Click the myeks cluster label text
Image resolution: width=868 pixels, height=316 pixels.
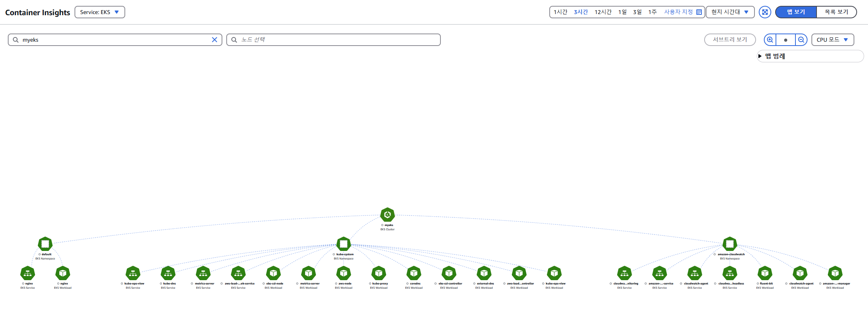coord(389,225)
